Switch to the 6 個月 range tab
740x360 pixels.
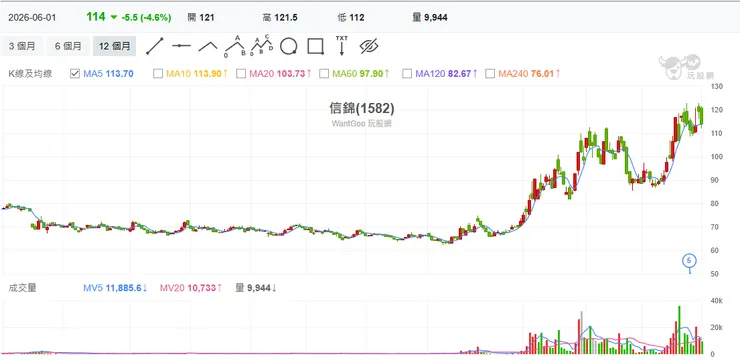click(68, 46)
